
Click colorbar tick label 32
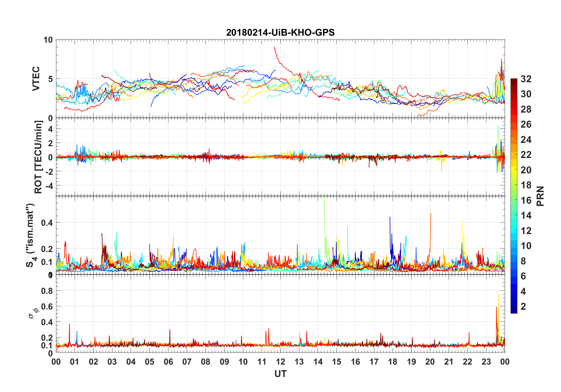pyautogui.click(x=526, y=79)
